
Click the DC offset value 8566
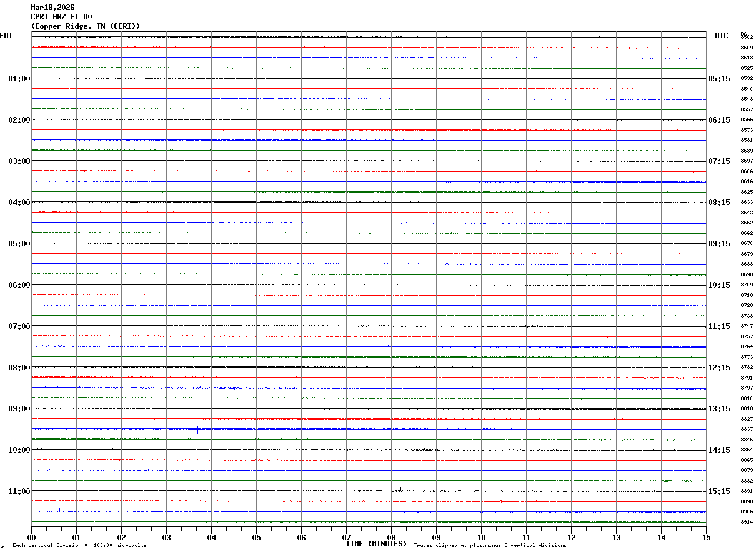pos(747,120)
